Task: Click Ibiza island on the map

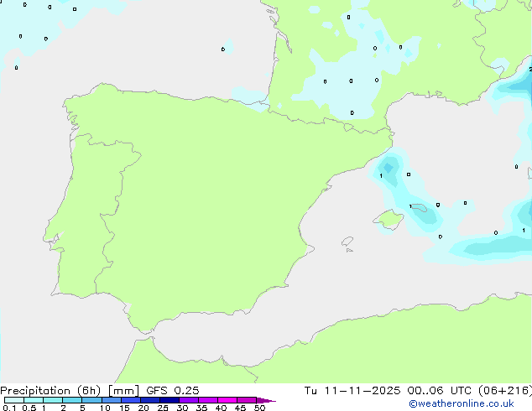Action: pos(347,242)
